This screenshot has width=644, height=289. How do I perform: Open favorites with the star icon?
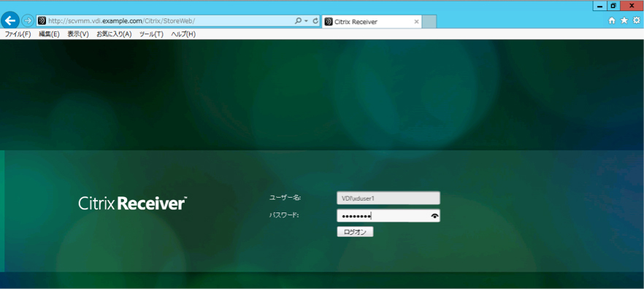tap(624, 20)
